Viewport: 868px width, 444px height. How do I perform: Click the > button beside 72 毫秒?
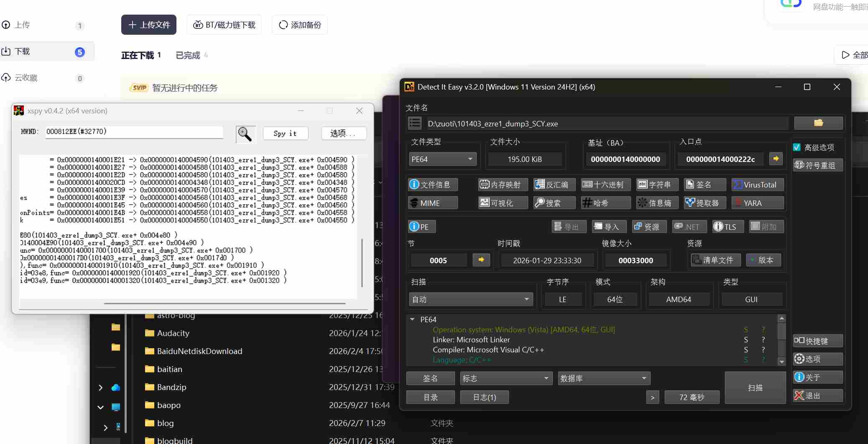tap(653, 397)
